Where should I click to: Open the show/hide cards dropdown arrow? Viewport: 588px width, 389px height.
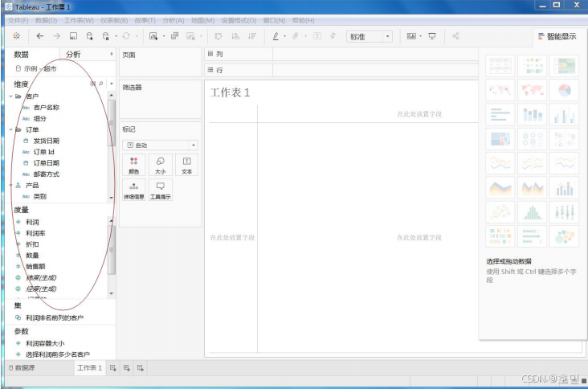point(420,36)
